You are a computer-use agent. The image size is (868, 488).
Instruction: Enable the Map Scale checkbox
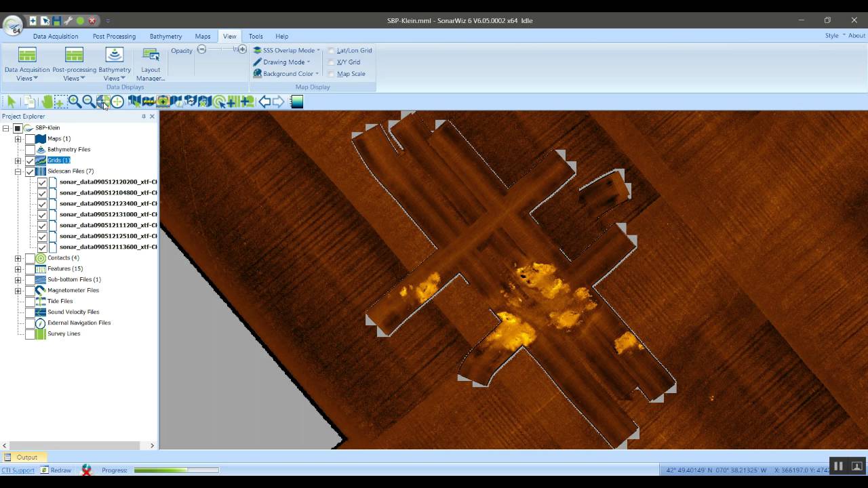coord(331,73)
